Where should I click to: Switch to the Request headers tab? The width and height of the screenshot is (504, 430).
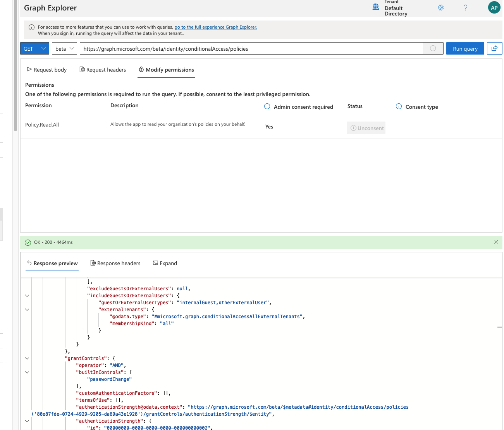click(103, 70)
